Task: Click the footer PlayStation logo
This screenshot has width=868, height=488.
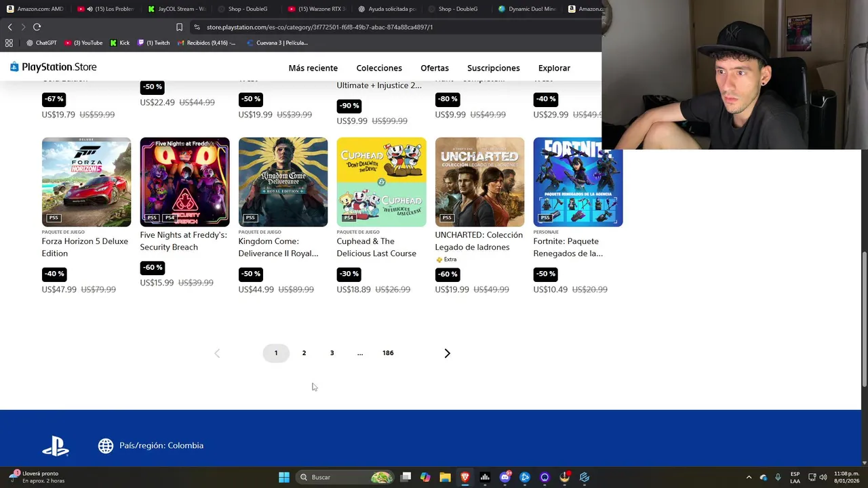Action: tap(56, 445)
